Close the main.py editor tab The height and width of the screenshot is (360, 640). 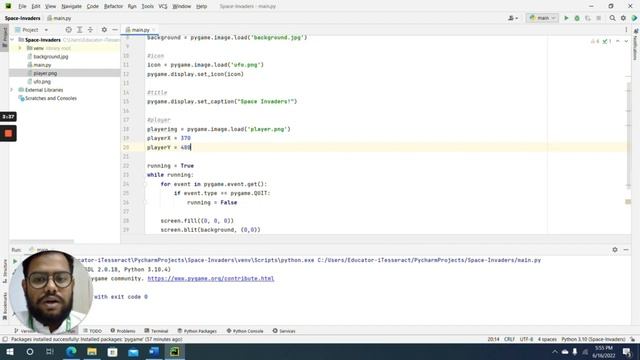click(154, 30)
